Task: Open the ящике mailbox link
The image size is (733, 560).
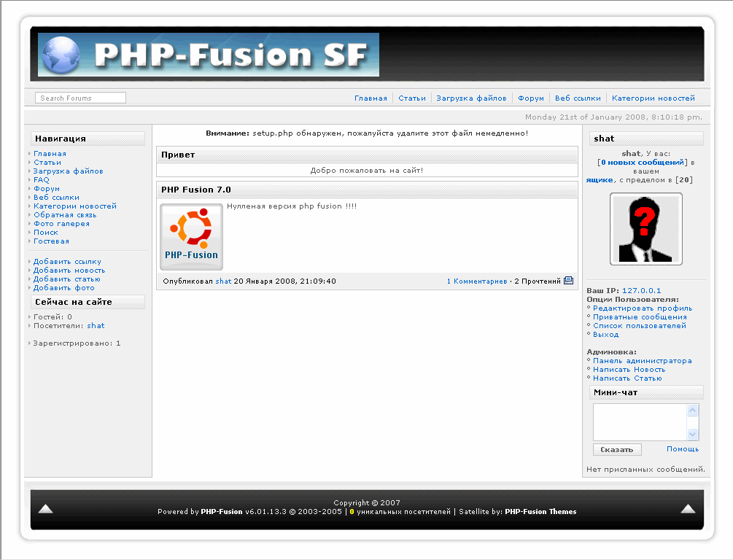Action: tap(600, 180)
